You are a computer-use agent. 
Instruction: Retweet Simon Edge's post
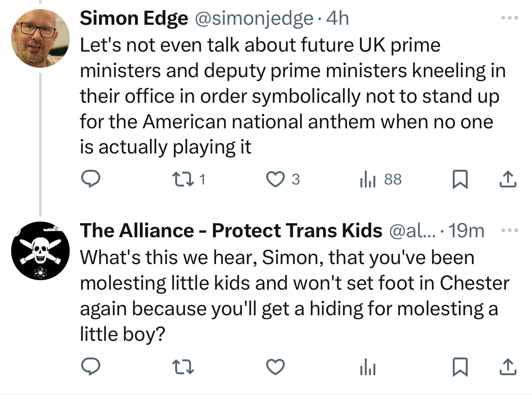point(183,179)
